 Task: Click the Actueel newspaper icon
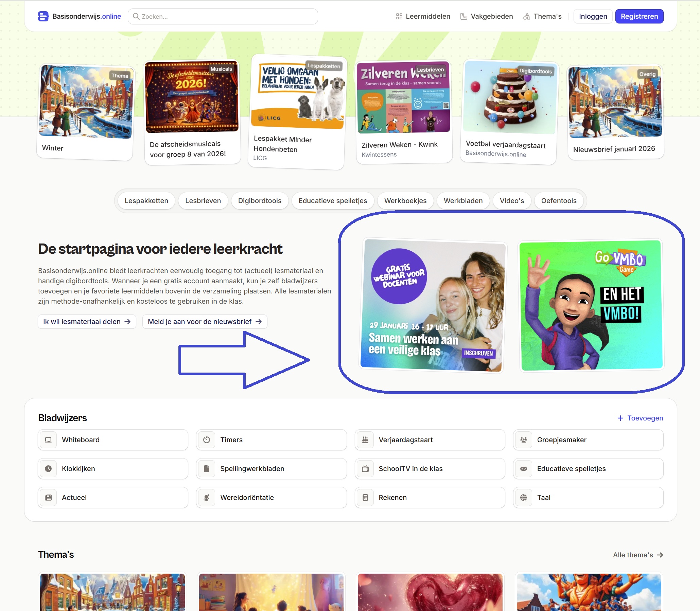pos(49,498)
